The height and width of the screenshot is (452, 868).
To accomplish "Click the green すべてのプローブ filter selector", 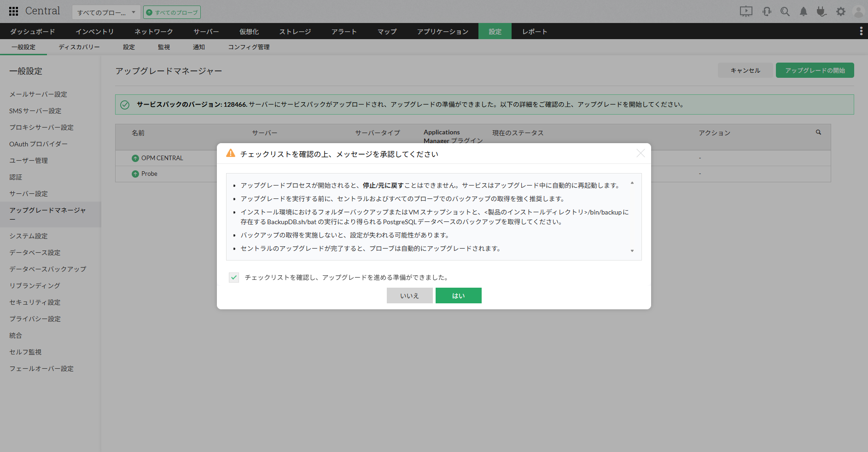I will [172, 12].
